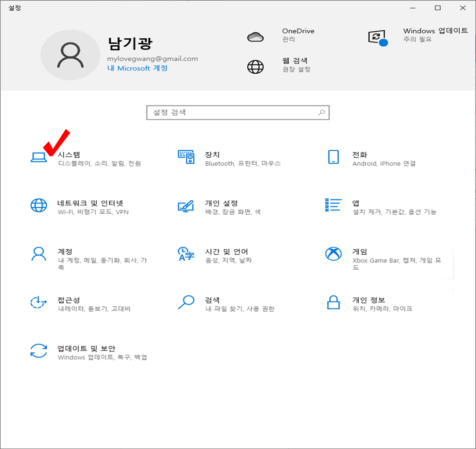
Task: Open Windows 업데이트 주의 필요 label
Action: pos(418,39)
